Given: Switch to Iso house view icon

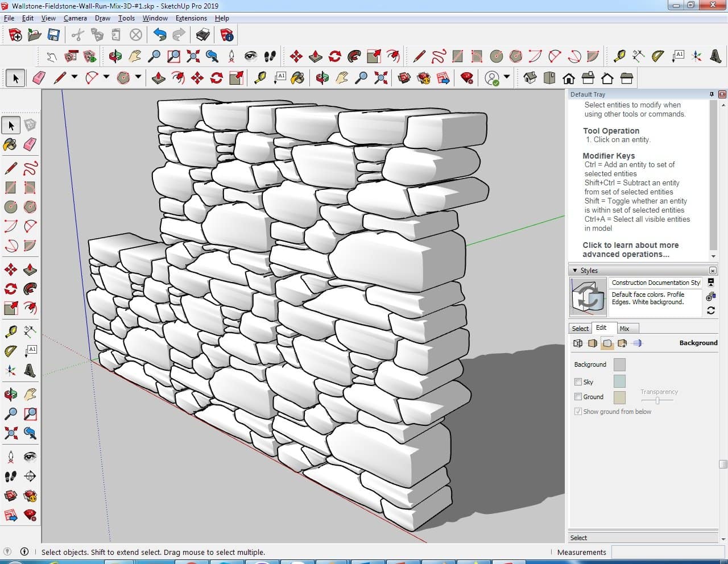Looking at the screenshot, I should tap(530, 78).
